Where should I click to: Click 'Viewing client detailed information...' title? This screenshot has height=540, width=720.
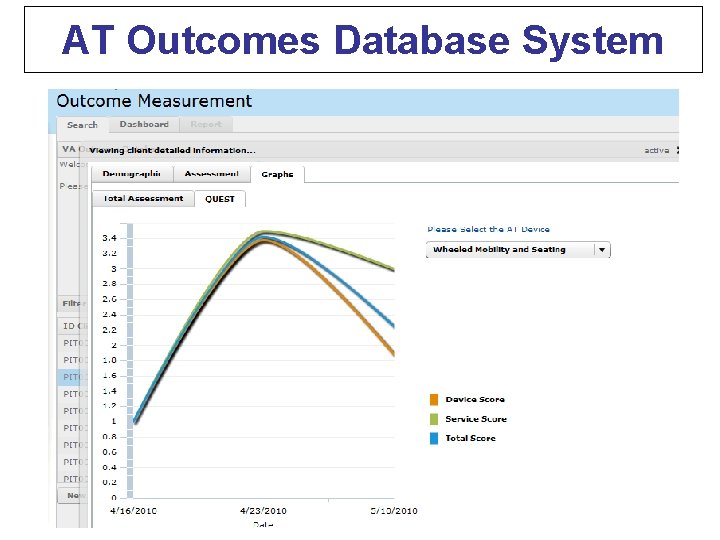coord(172,150)
